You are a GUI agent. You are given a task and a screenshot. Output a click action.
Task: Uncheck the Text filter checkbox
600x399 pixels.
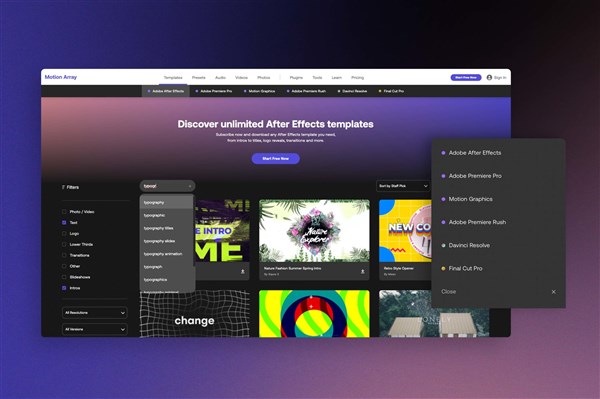tap(64, 222)
